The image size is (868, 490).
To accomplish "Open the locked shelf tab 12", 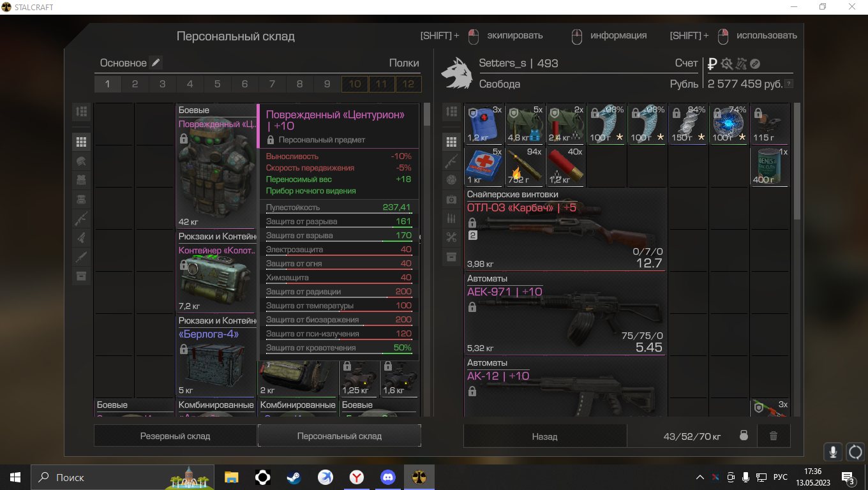I will (408, 84).
